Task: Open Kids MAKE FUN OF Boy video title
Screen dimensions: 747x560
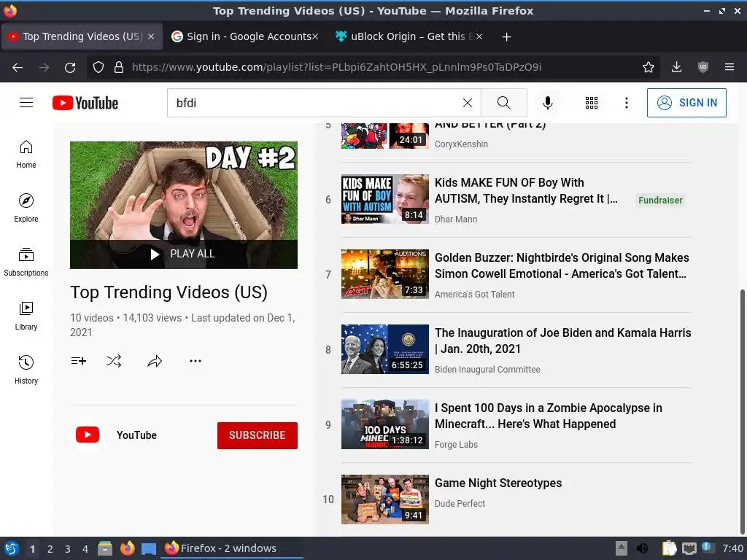Action: click(526, 190)
